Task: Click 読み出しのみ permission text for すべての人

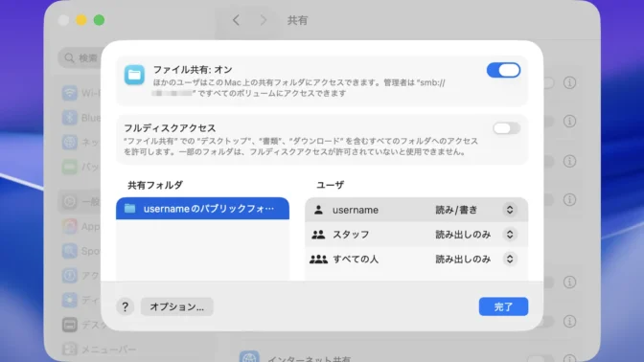Action: (x=463, y=259)
